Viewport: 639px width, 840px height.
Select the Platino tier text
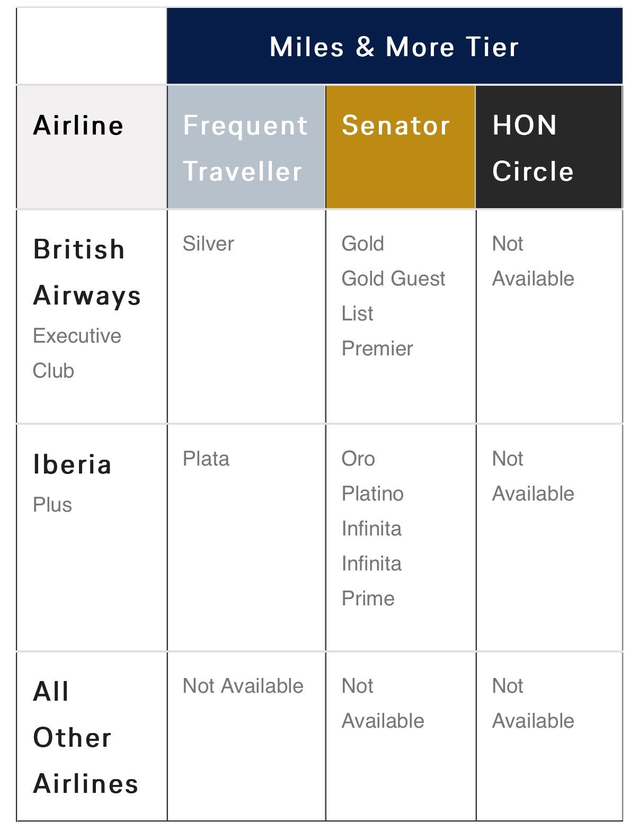click(x=372, y=494)
